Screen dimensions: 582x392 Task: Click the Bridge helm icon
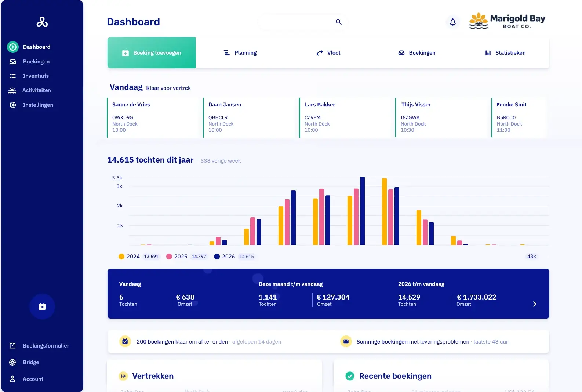pos(12,362)
